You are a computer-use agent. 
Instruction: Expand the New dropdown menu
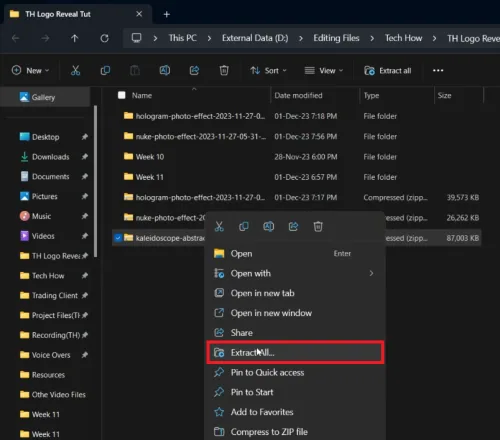[31, 71]
